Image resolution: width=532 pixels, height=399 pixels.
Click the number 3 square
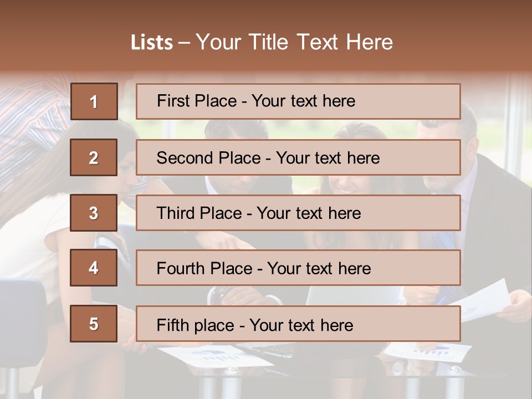(94, 213)
